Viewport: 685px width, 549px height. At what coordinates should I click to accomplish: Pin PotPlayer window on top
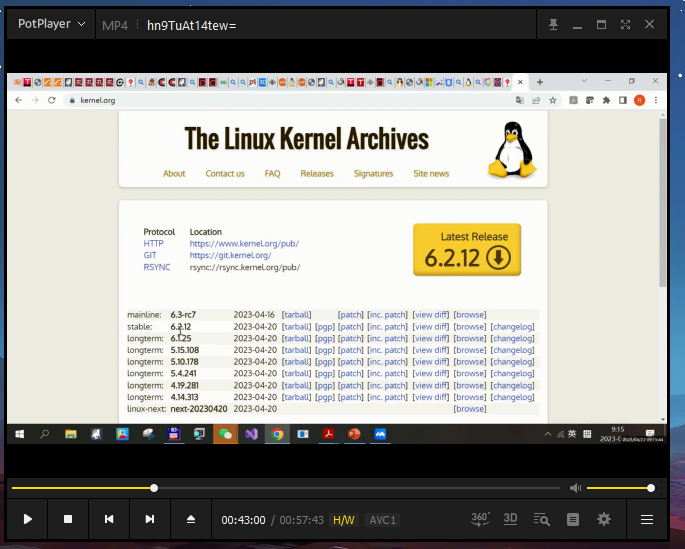point(554,24)
